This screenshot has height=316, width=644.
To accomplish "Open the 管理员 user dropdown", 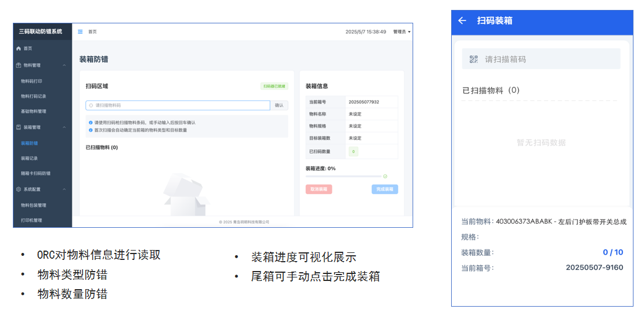I will pyautogui.click(x=401, y=32).
